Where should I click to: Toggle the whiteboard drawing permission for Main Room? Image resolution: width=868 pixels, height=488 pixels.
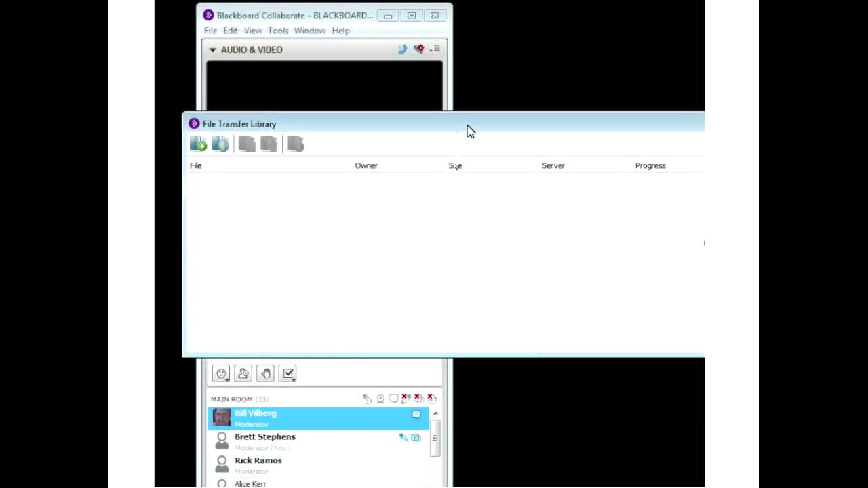point(406,399)
